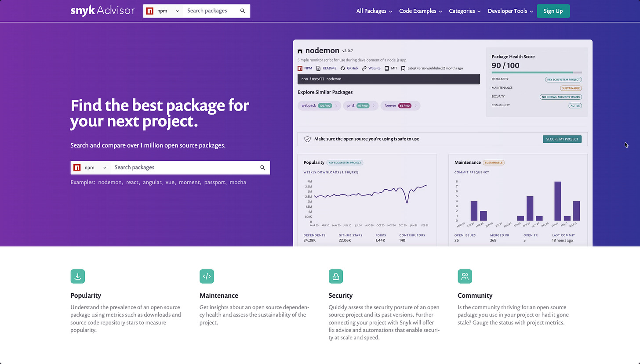Image resolution: width=640 pixels, height=364 pixels.
Task: Click the Sustainable badge in score card
Action: click(x=571, y=88)
